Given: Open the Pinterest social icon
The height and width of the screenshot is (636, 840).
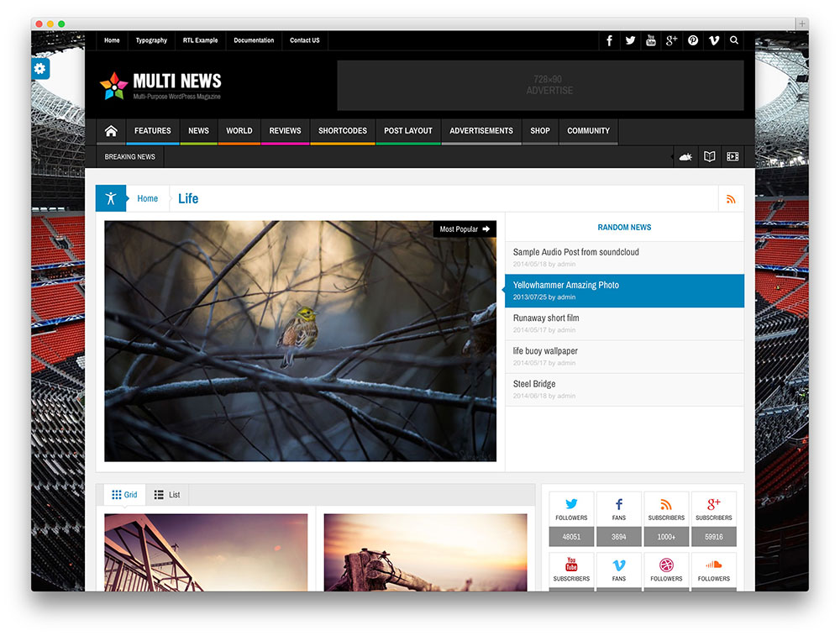Looking at the screenshot, I should click(x=692, y=40).
